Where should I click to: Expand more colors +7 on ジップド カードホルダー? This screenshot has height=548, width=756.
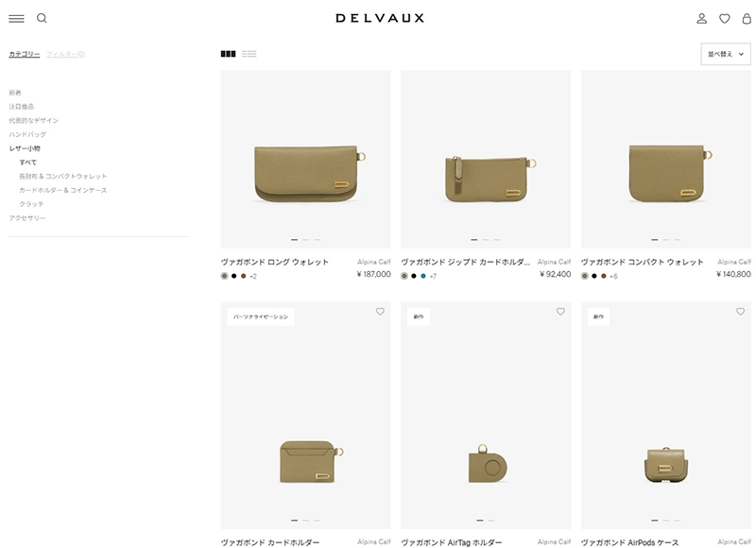[x=433, y=276]
